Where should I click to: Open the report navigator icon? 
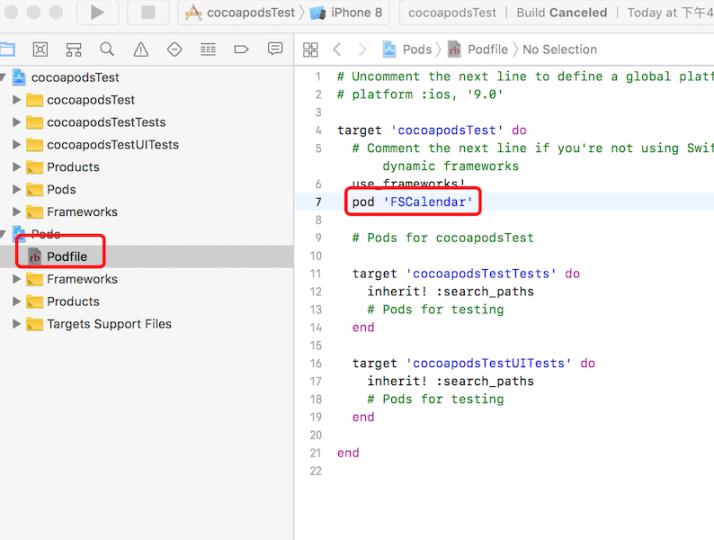tap(274, 49)
